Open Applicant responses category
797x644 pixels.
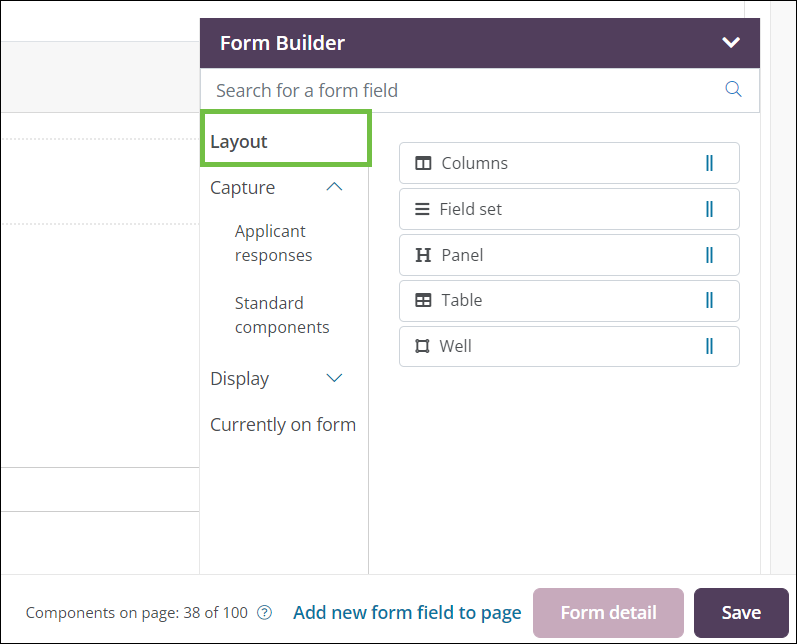pyautogui.click(x=273, y=243)
